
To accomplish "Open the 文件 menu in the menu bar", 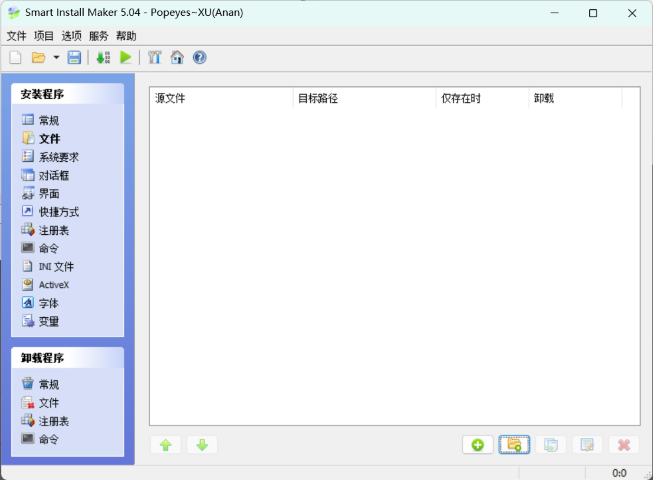I will click(x=17, y=35).
